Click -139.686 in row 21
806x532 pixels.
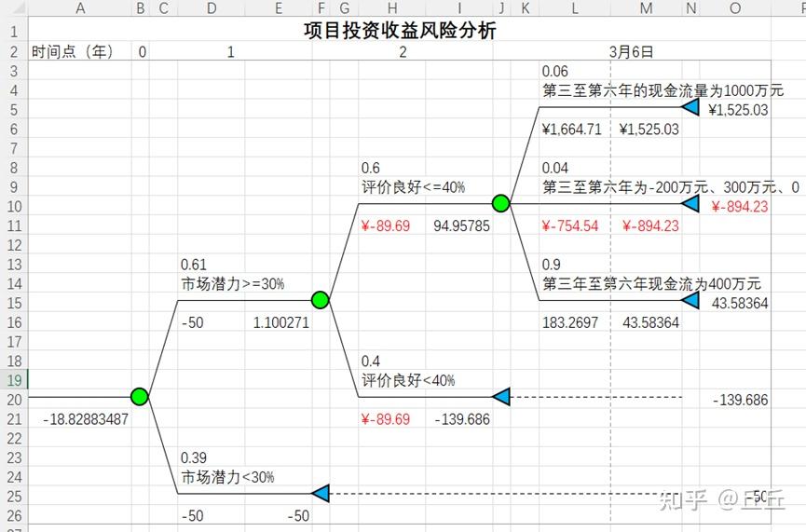[462, 419]
